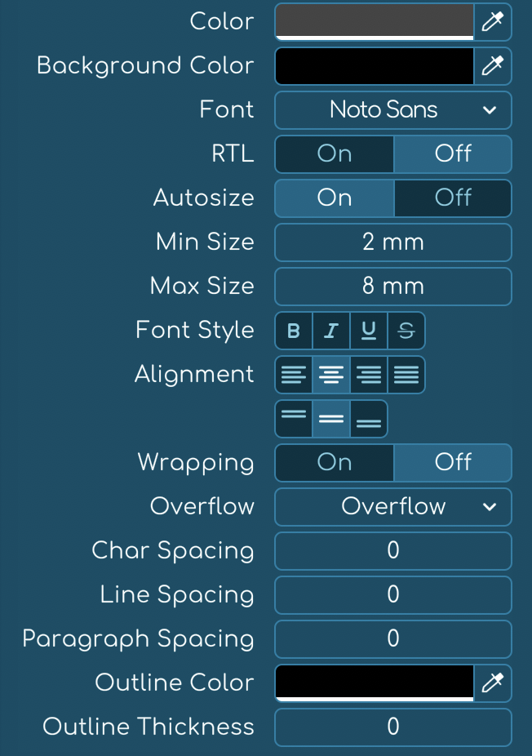Click the eyedropper next to Color
This screenshot has height=756, width=532.
(x=493, y=22)
